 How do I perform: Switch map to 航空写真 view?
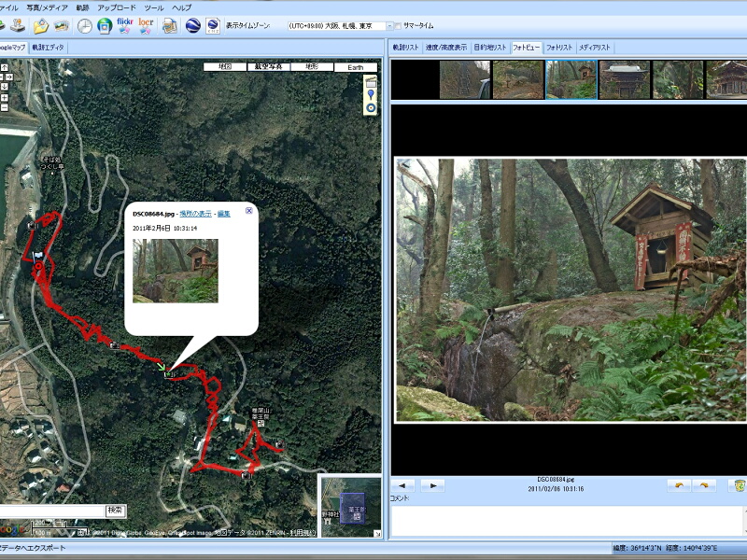point(269,67)
